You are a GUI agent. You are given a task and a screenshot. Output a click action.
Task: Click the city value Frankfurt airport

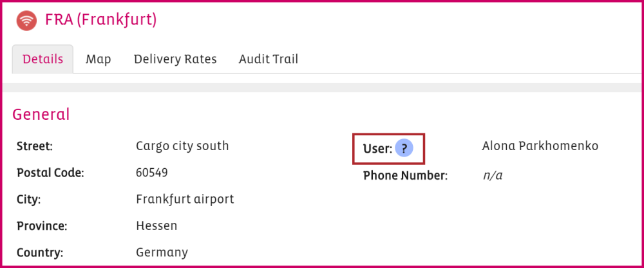click(x=185, y=199)
